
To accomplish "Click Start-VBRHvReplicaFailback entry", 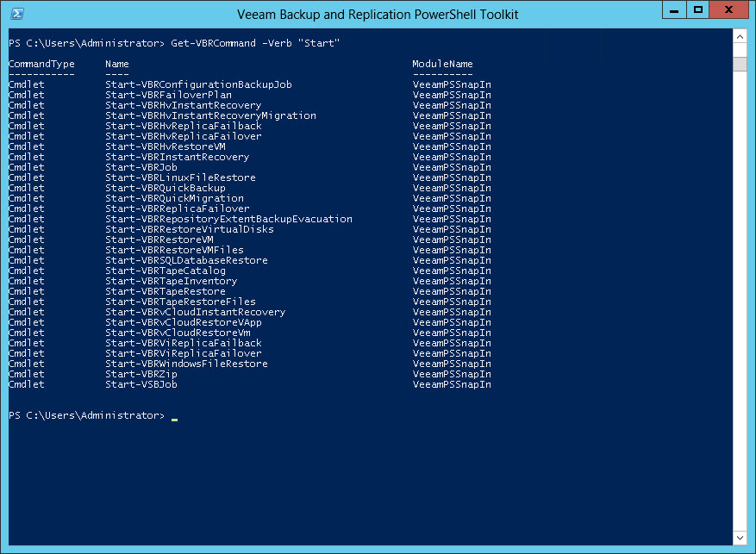I will pyautogui.click(x=184, y=126).
